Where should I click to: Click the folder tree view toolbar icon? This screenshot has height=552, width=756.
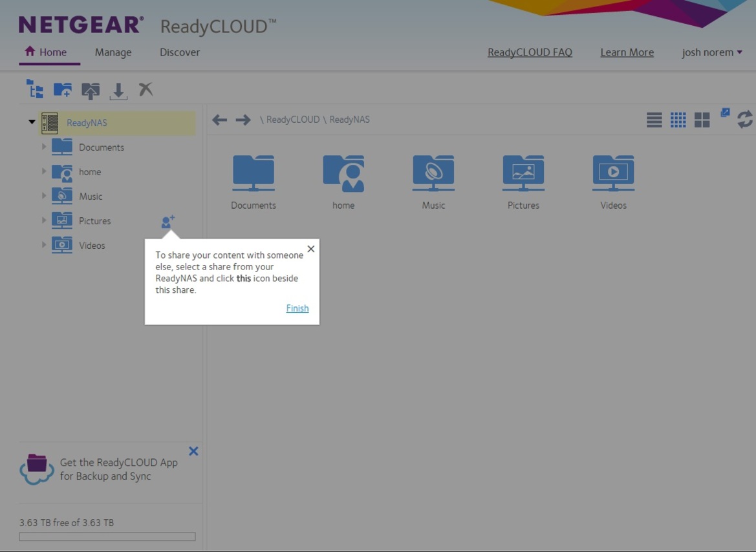point(35,89)
